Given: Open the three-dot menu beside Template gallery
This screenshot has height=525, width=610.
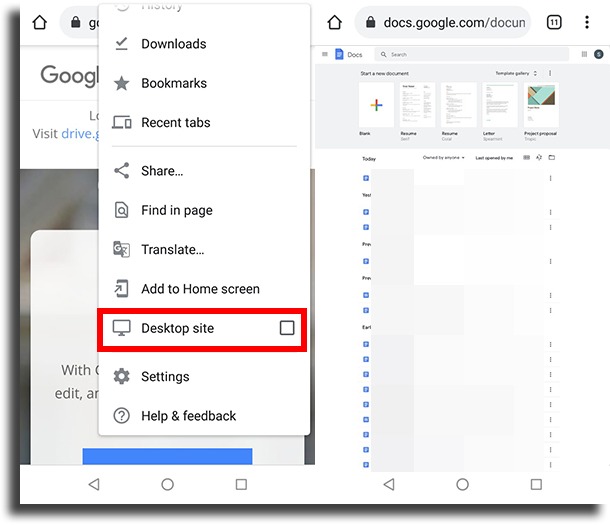Looking at the screenshot, I should click(x=550, y=73).
